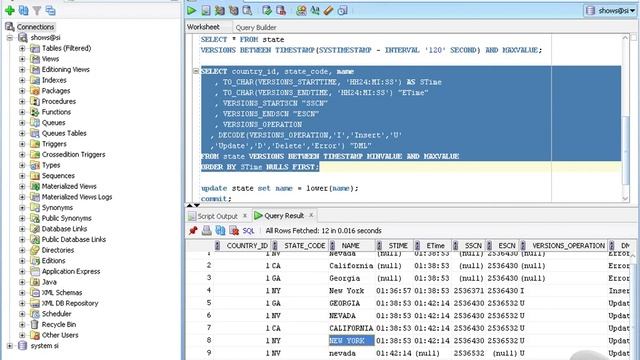Screen dimensions: 640x360
Task: Open SQL History with the clock icon
Action: [342, 11]
